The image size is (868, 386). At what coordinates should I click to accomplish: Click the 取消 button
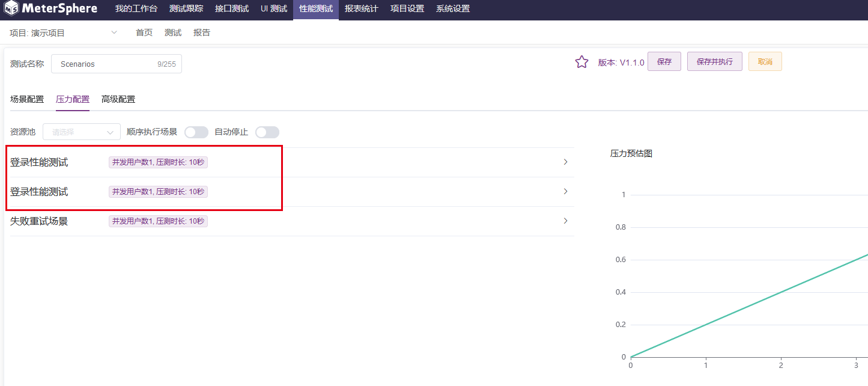coord(765,61)
